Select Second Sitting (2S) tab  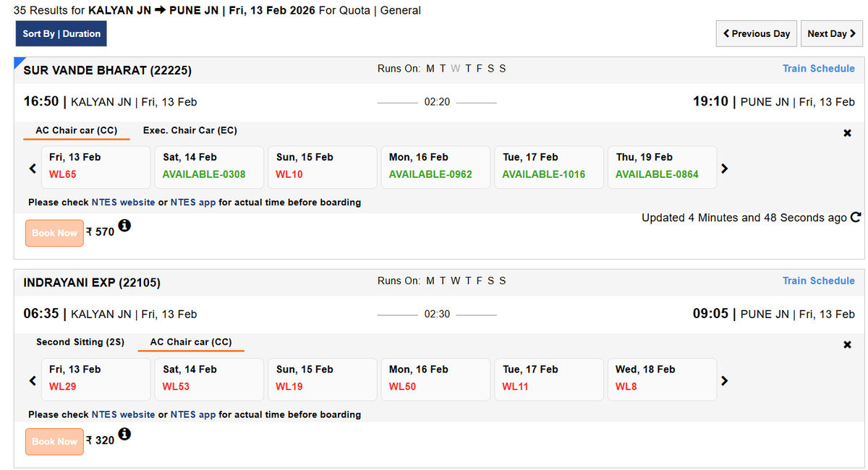click(80, 342)
